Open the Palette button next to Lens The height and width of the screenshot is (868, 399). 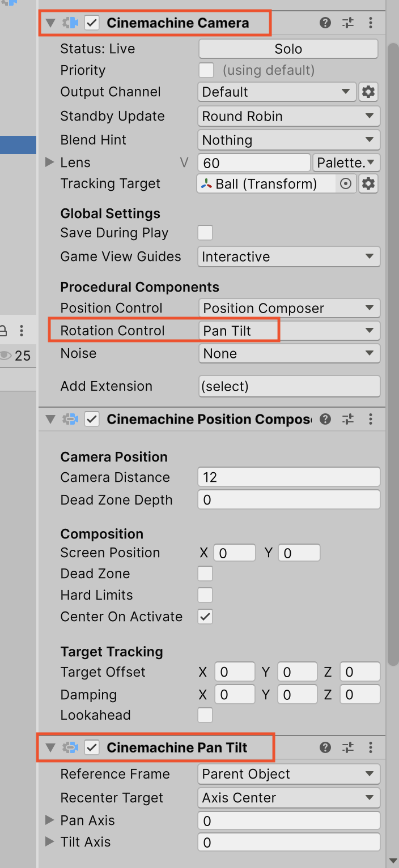point(346,163)
